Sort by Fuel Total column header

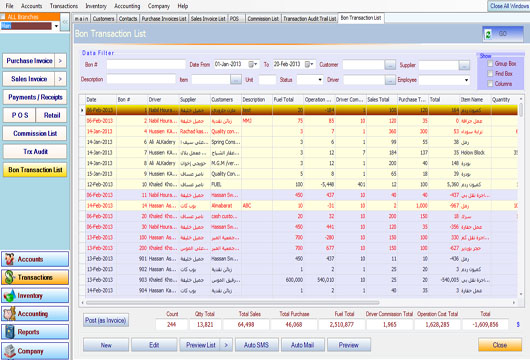(x=288, y=100)
